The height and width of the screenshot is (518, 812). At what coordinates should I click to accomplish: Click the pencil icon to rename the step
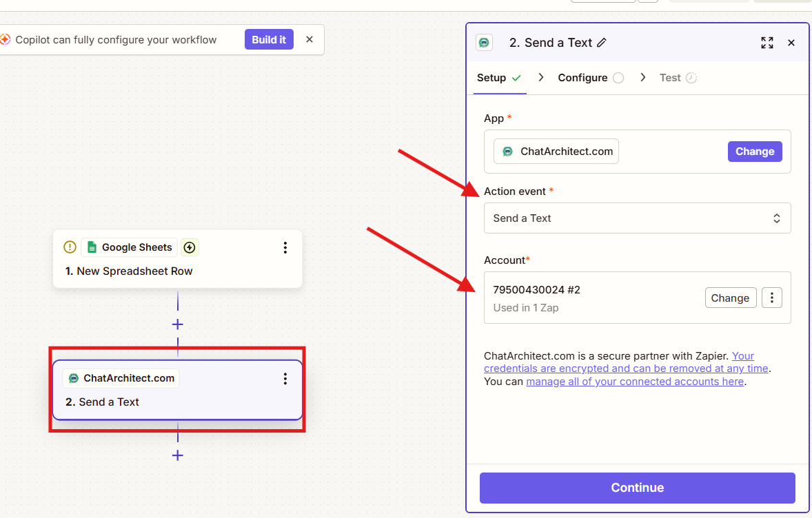point(601,43)
